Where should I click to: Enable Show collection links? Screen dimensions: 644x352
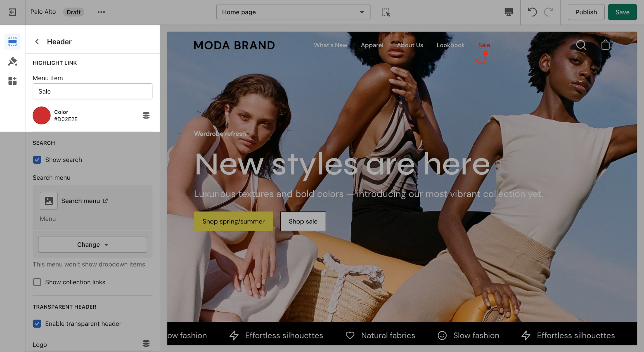coord(37,282)
